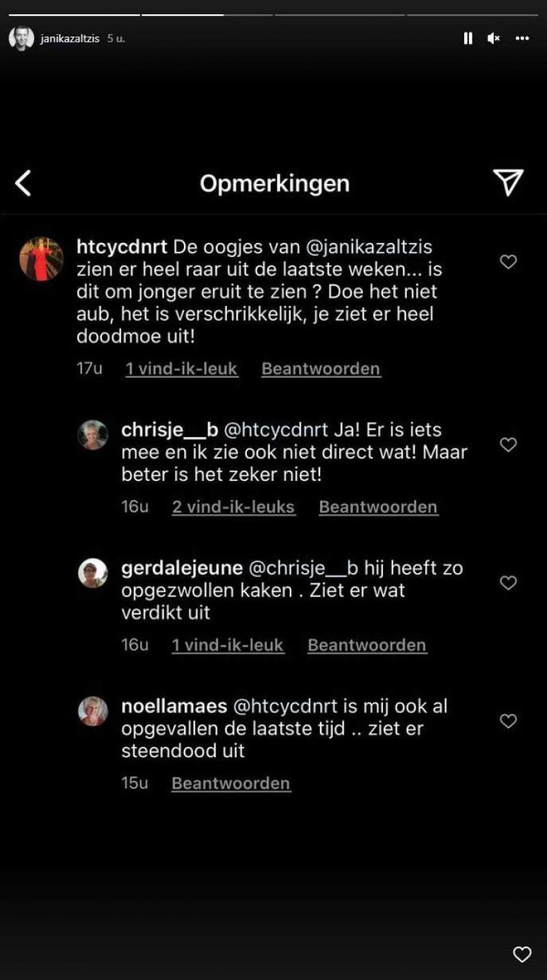View 2 vind-ik-leuks on chrisje__b comment
The image size is (547, 980).
point(233,507)
